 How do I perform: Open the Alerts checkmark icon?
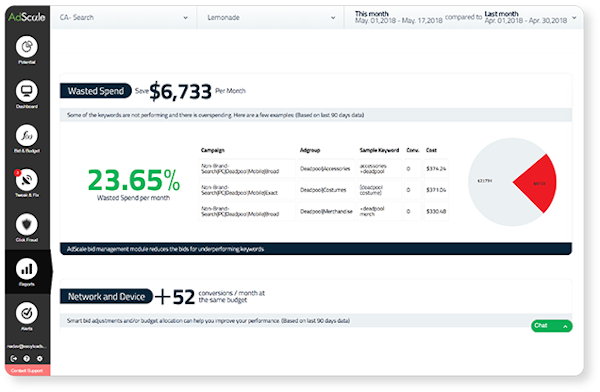[x=27, y=313]
